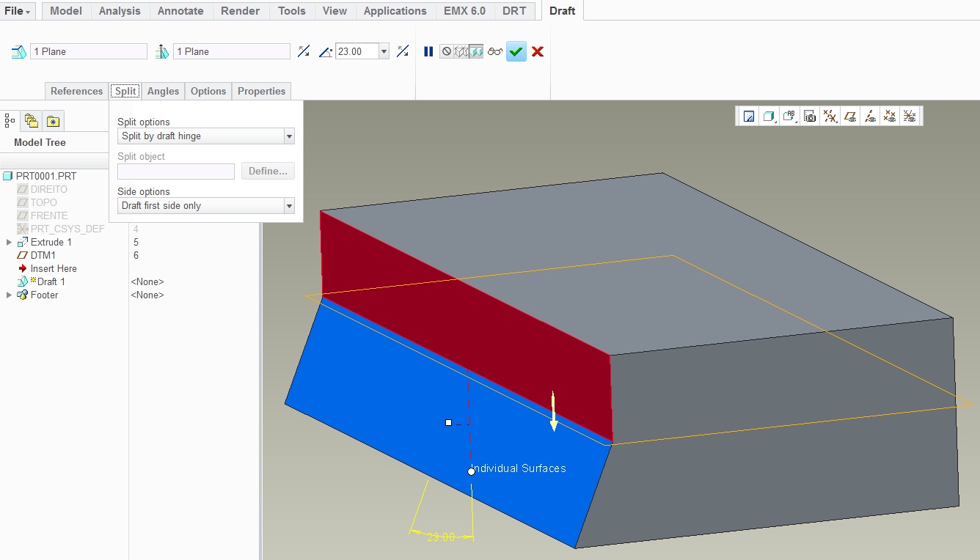The width and height of the screenshot is (980, 560).
Task: Expand the Footer tree node
Action: [x=9, y=295]
